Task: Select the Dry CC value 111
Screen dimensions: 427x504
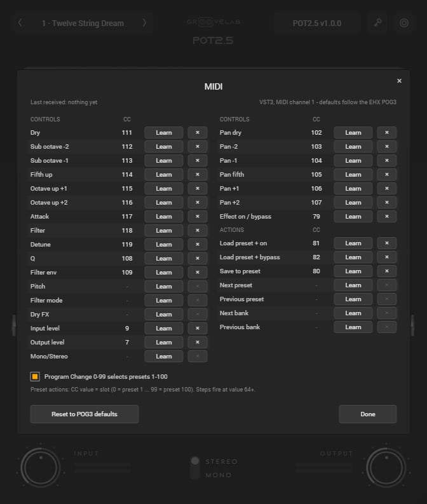Action: [127, 132]
